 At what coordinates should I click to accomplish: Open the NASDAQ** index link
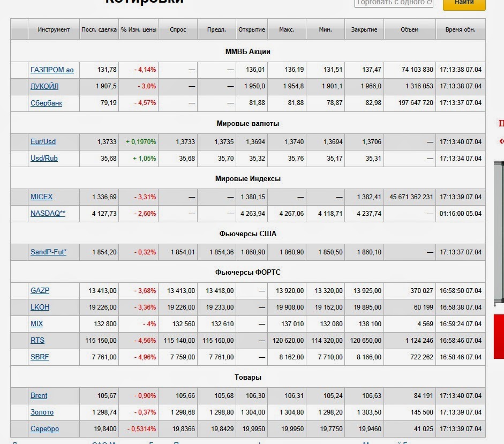click(48, 214)
